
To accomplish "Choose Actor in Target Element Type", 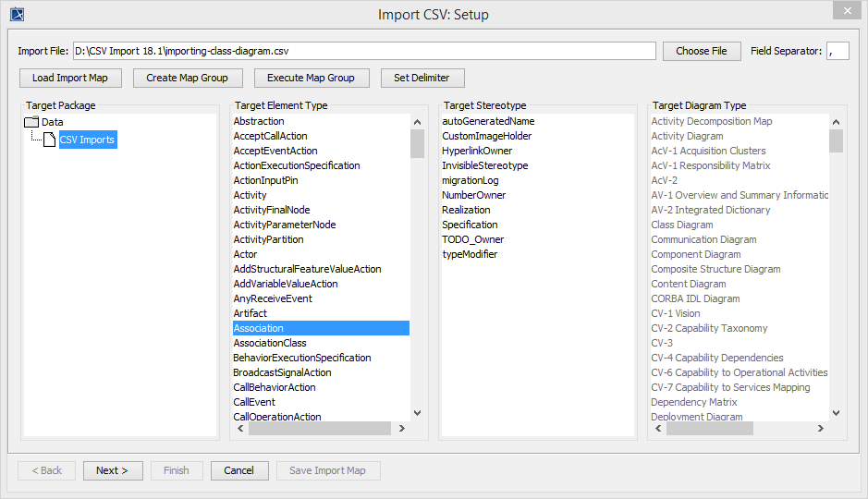I will tap(246, 254).
